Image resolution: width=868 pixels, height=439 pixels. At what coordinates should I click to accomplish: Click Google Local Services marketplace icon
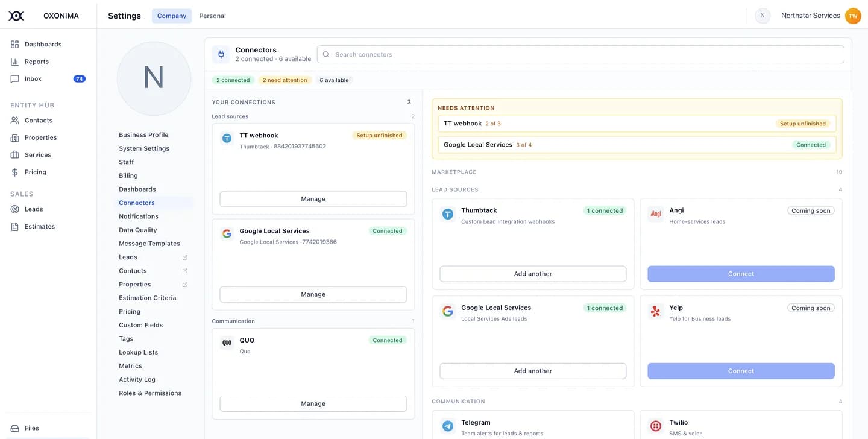448,311
